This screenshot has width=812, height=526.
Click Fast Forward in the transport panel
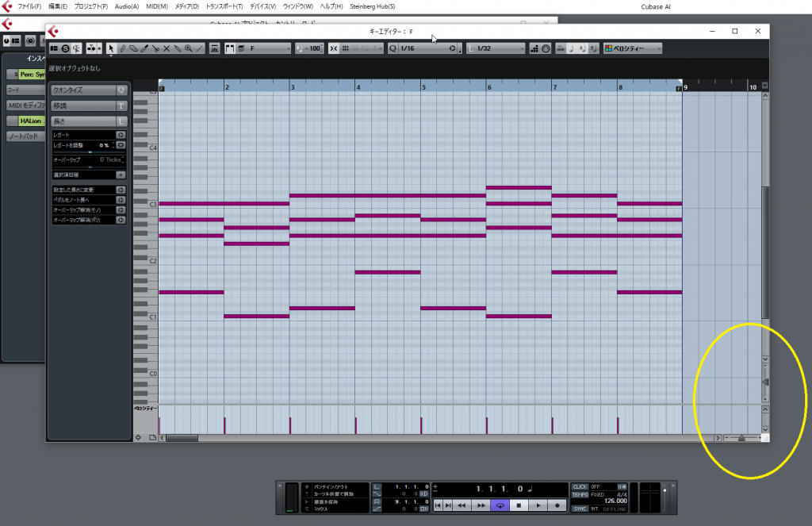pyautogui.click(x=481, y=505)
